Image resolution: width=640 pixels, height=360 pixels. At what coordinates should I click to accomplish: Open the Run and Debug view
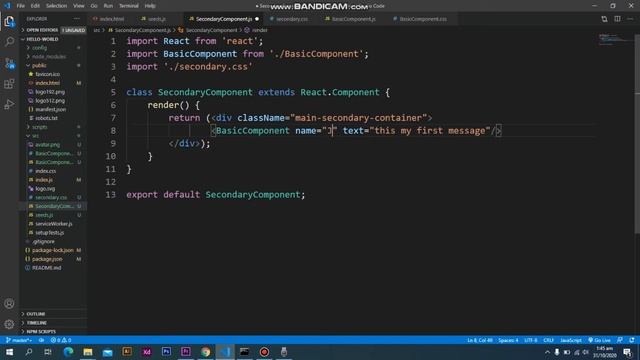point(9,104)
